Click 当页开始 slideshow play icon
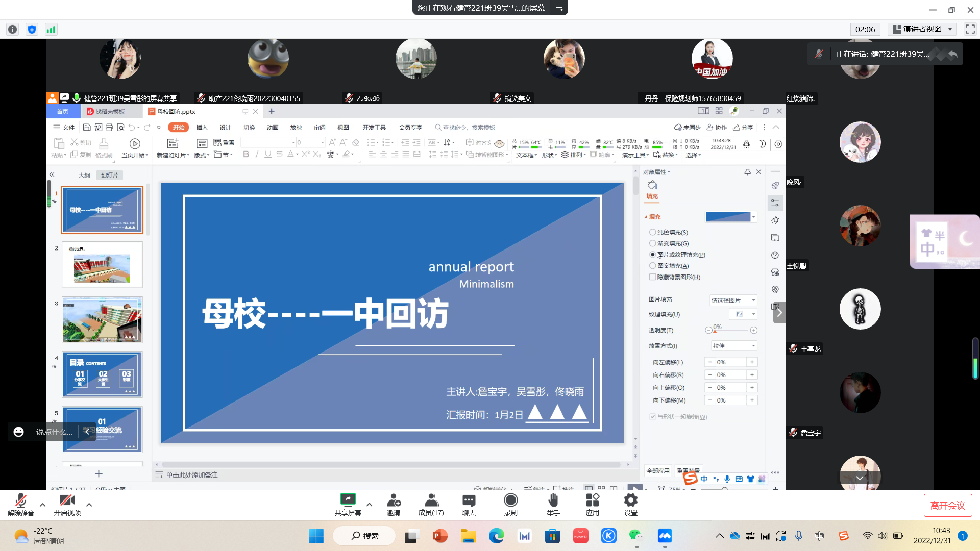Screen dimensions: 980x551 (135, 144)
